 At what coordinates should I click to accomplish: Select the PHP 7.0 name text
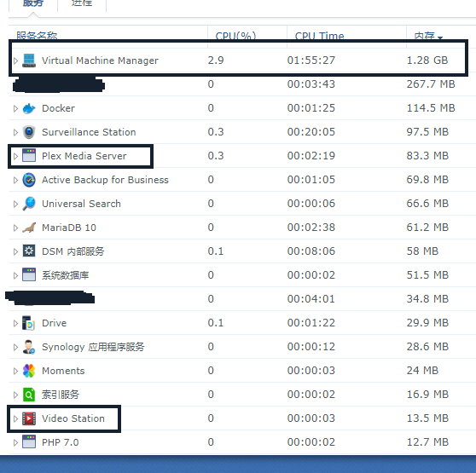[x=60, y=442]
